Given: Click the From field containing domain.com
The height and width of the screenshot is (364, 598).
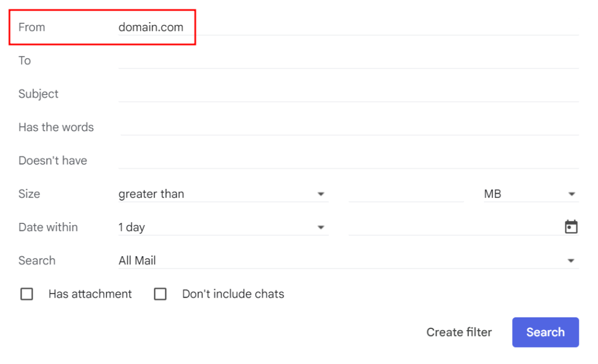Looking at the screenshot, I should [348, 27].
